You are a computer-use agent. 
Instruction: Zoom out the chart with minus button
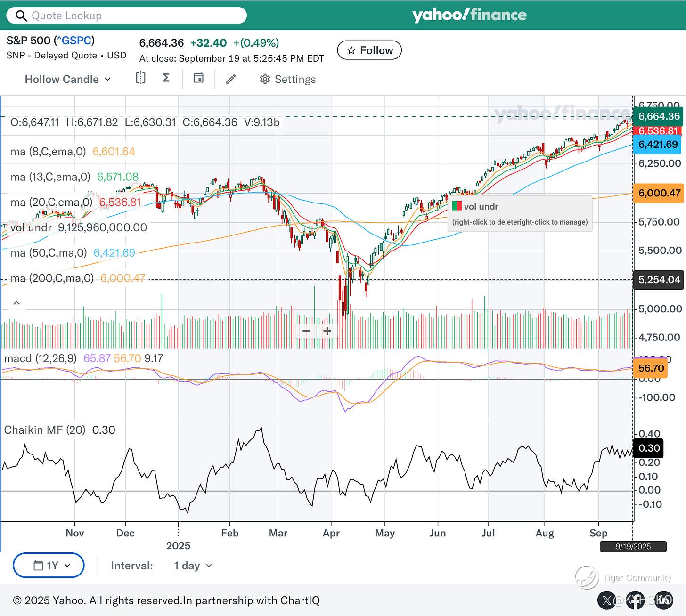306,331
